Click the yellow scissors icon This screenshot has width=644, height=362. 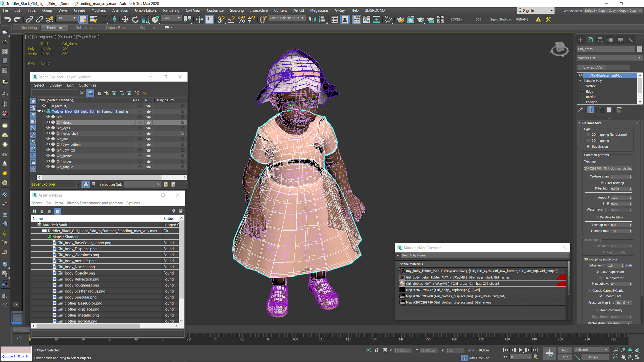(x=548, y=19)
